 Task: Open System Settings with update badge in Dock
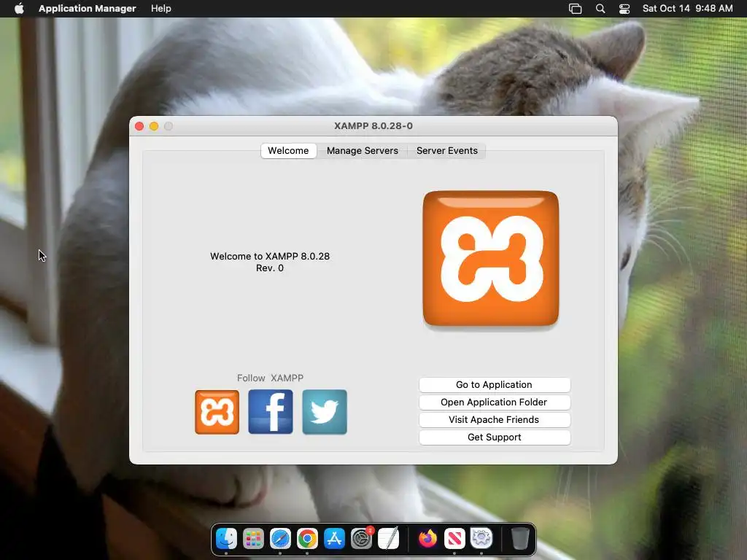[x=362, y=539]
